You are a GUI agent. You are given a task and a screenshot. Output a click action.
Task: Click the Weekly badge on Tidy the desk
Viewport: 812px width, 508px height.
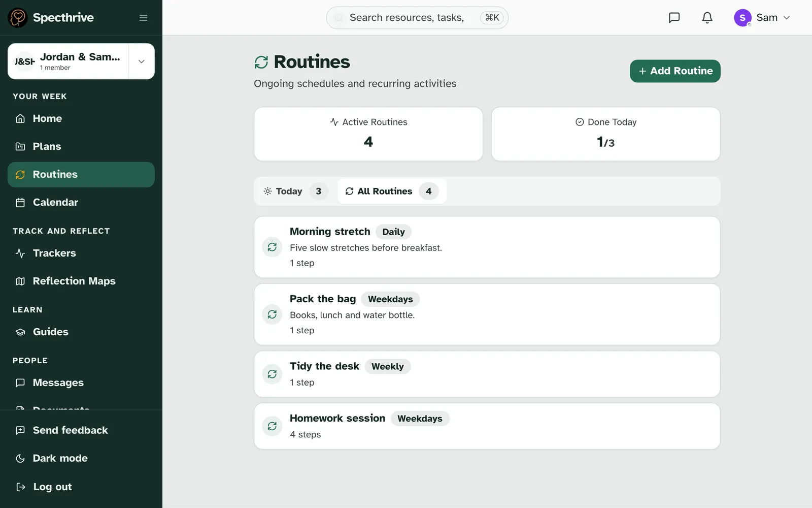(388, 366)
